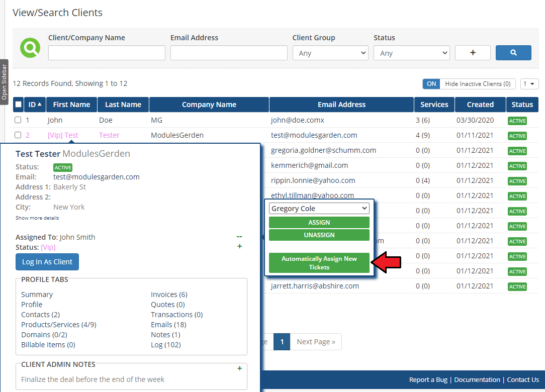Click ACTIVE status badge for john@doe.comx
Image resolution: width=545 pixels, height=392 pixels.
pyautogui.click(x=517, y=121)
